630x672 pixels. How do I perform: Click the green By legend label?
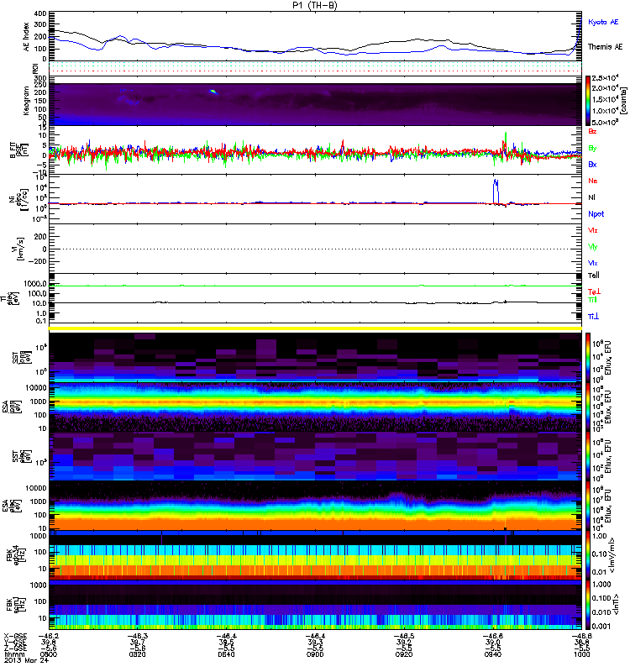(592, 149)
